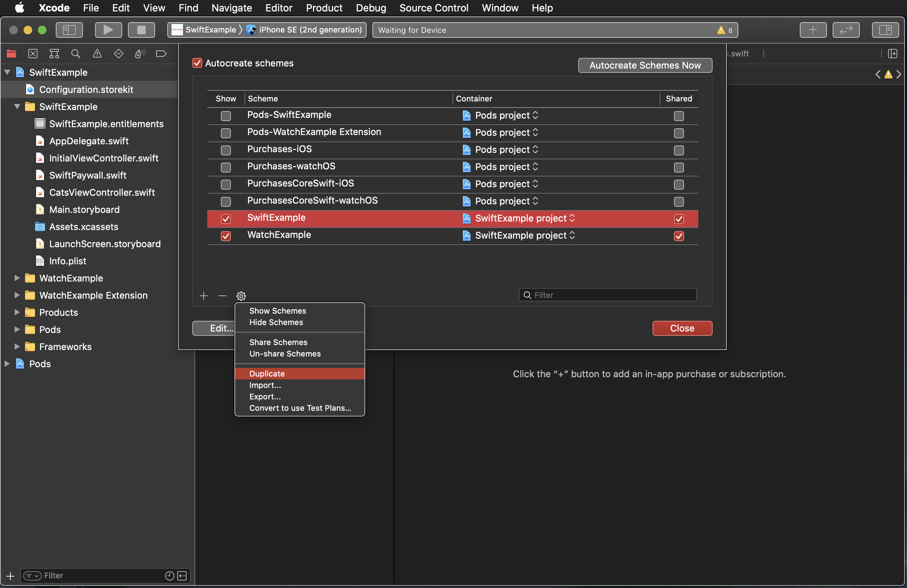Click the scheme actions gear icon
The height and width of the screenshot is (588, 907).
coord(241,295)
